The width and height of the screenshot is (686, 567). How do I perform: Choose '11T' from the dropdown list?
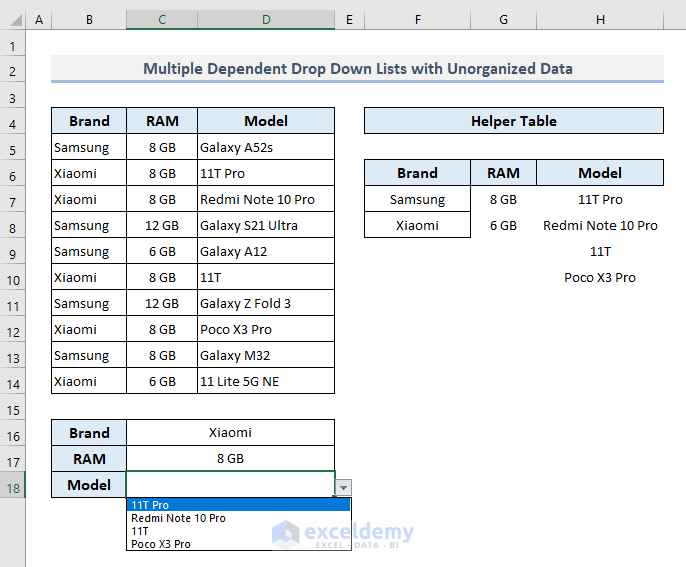click(x=238, y=531)
